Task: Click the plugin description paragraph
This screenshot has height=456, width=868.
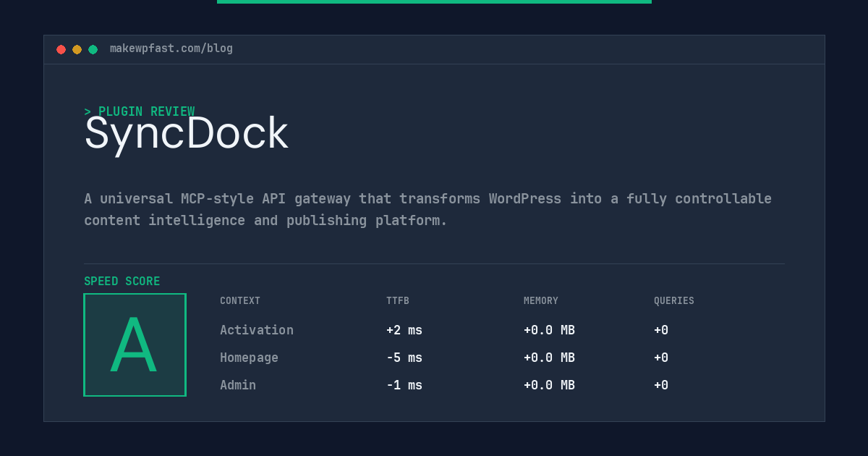Action: [427, 209]
